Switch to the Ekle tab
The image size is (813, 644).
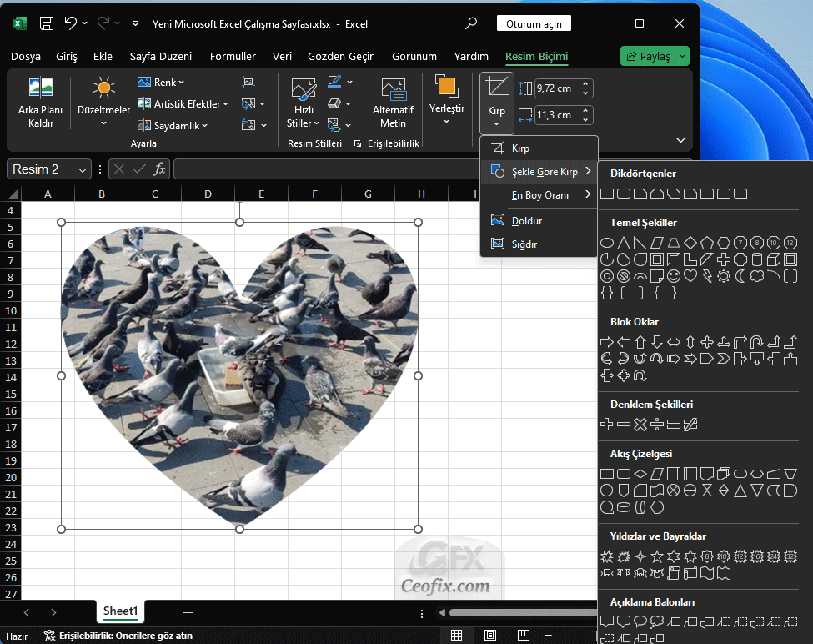click(x=103, y=56)
